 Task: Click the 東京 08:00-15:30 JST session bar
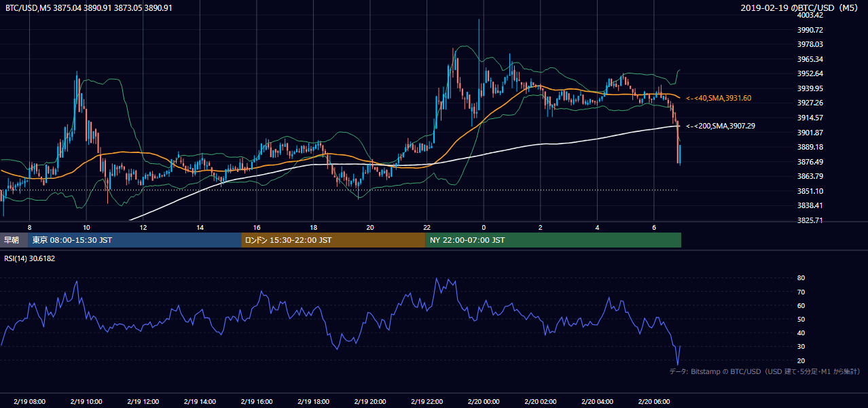click(x=134, y=240)
